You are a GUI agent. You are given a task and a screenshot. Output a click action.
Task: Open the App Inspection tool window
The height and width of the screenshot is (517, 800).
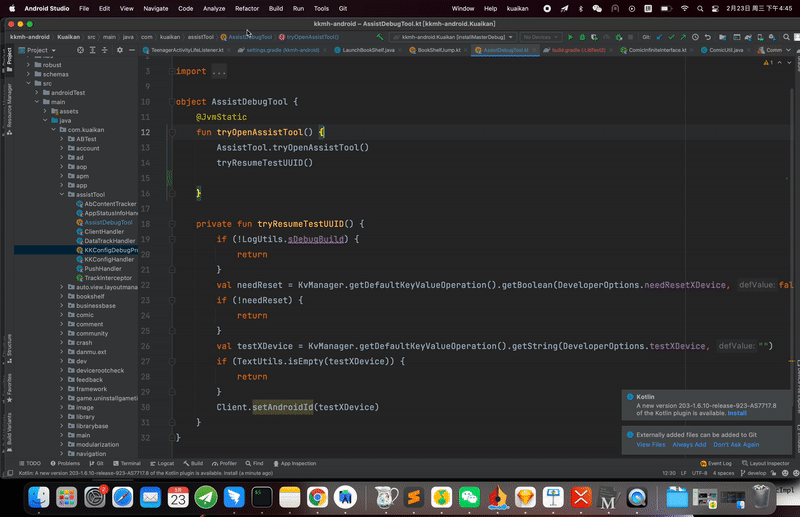pyautogui.click(x=295, y=463)
